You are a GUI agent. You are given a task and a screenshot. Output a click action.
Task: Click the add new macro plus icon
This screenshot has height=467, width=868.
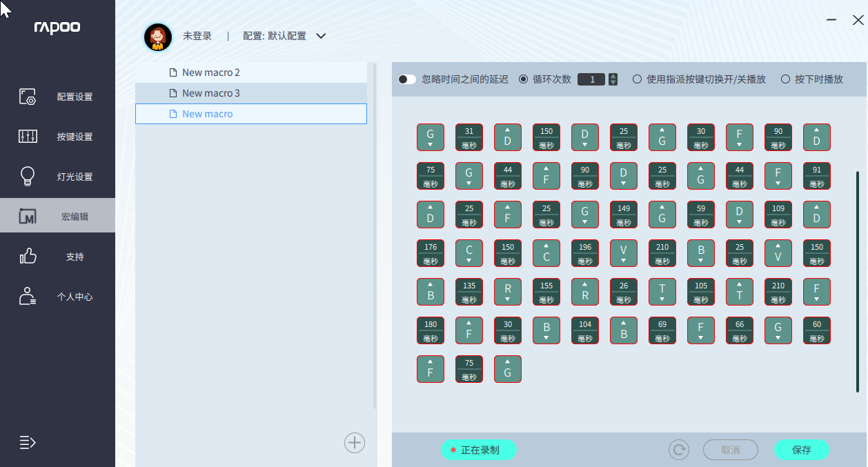pyautogui.click(x=355, y=443)
